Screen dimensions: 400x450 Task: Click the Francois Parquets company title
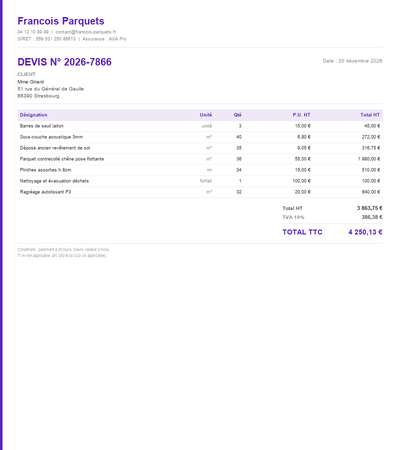61,21
